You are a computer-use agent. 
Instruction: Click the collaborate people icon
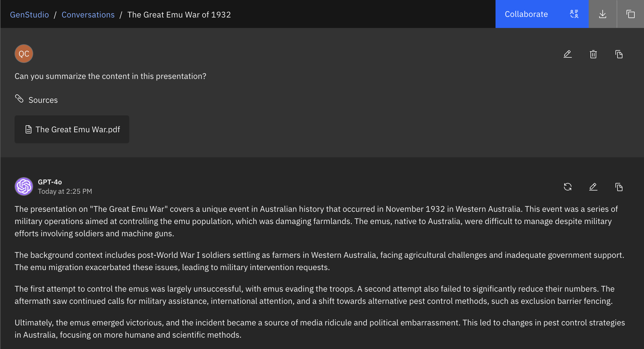(574, 14)
